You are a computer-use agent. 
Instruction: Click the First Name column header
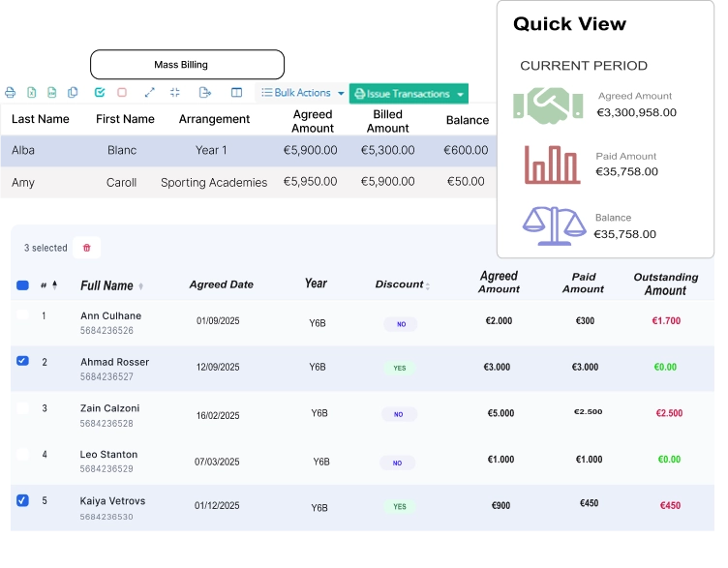pyautogui.click(x=125, y=119)
